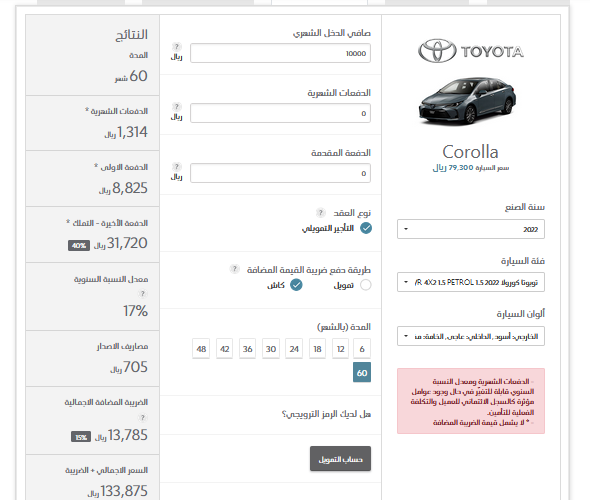Click help icon under annual percentage rate result
This screenshot has height=500, width=590.
pyautogui.click(x=142, y=293)
